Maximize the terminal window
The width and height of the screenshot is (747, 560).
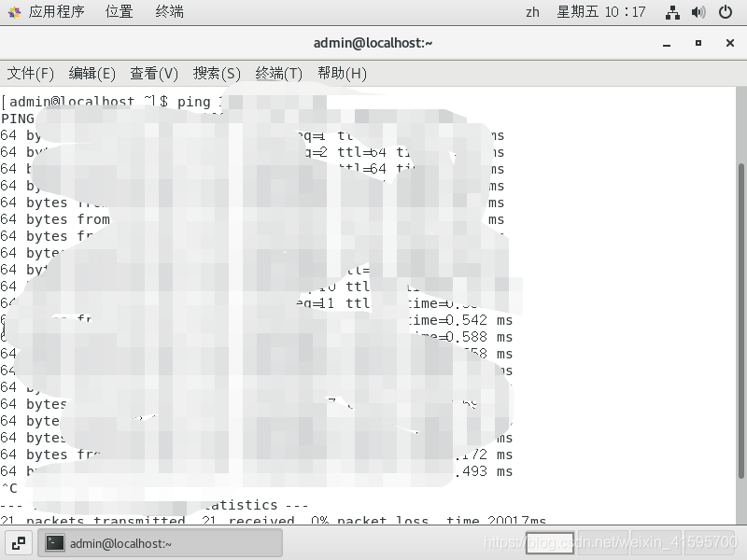click(x=698, y=43)
